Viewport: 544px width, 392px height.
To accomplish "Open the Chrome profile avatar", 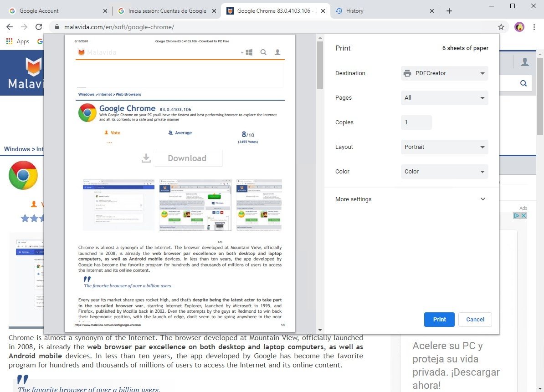I will pos(519,27).
